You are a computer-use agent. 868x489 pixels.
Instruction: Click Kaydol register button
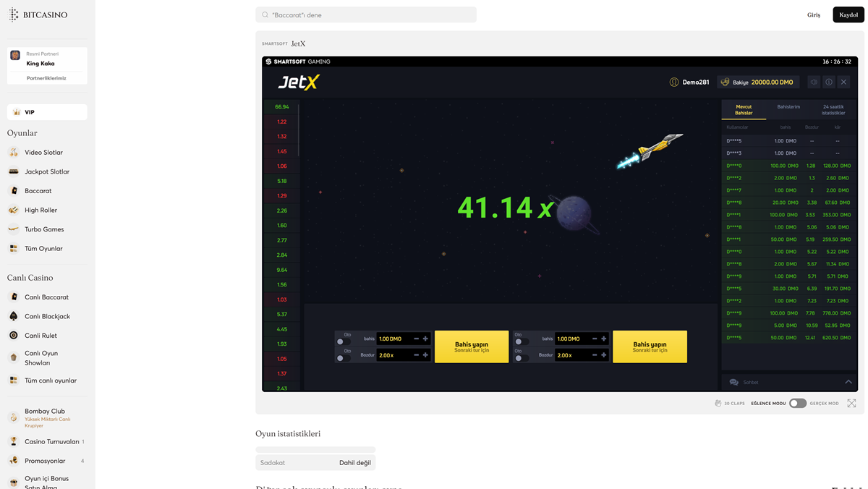click(848, 14)
